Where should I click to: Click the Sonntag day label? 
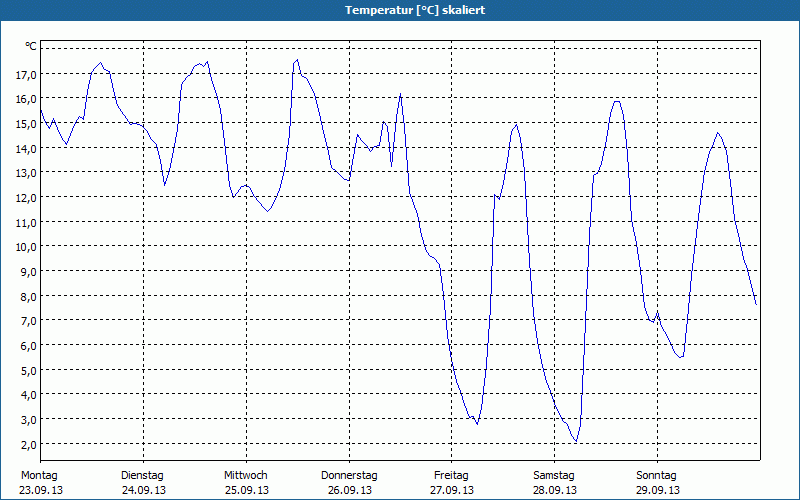pyautogui.click(x=657, y=476)
